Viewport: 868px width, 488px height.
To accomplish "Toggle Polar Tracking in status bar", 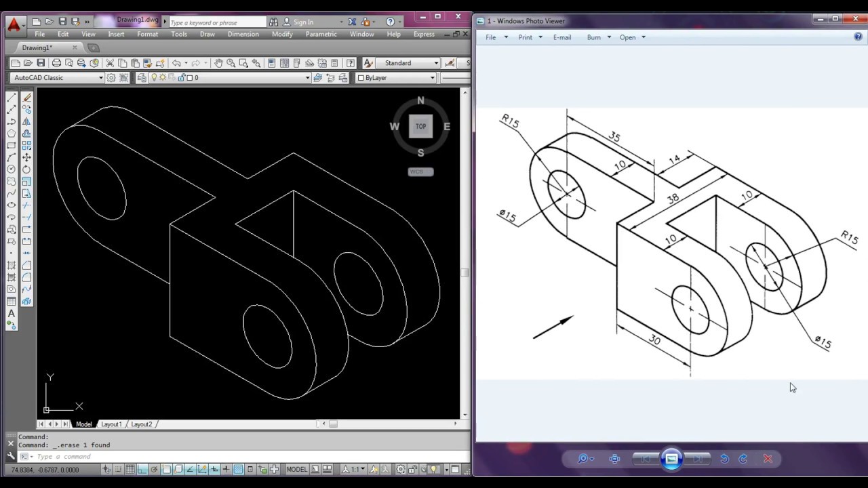I will [155, 469].
